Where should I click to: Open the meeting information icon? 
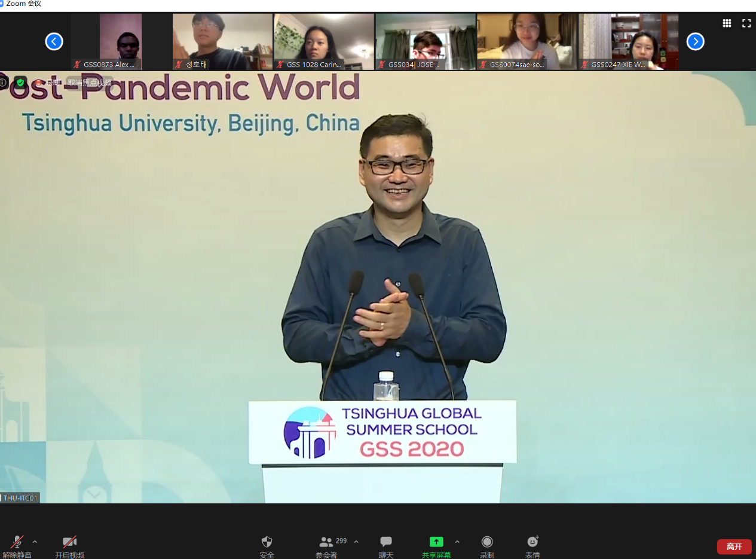(4, 83)
